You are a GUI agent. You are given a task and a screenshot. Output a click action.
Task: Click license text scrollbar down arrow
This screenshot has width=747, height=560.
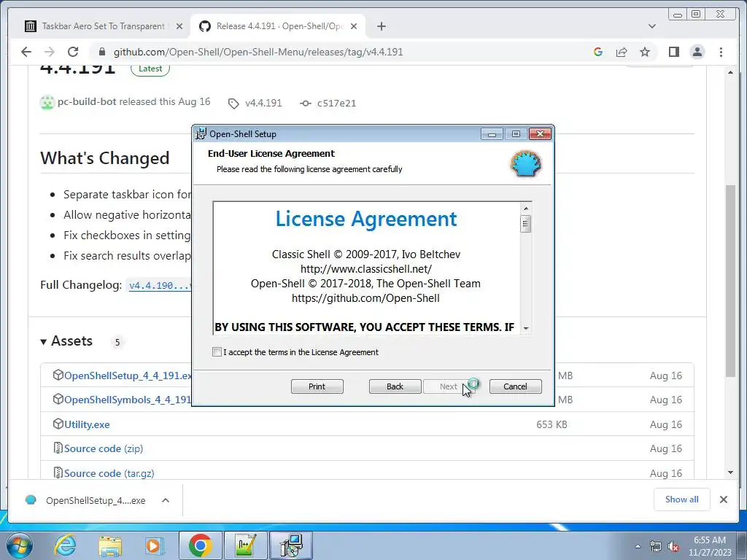525,328
